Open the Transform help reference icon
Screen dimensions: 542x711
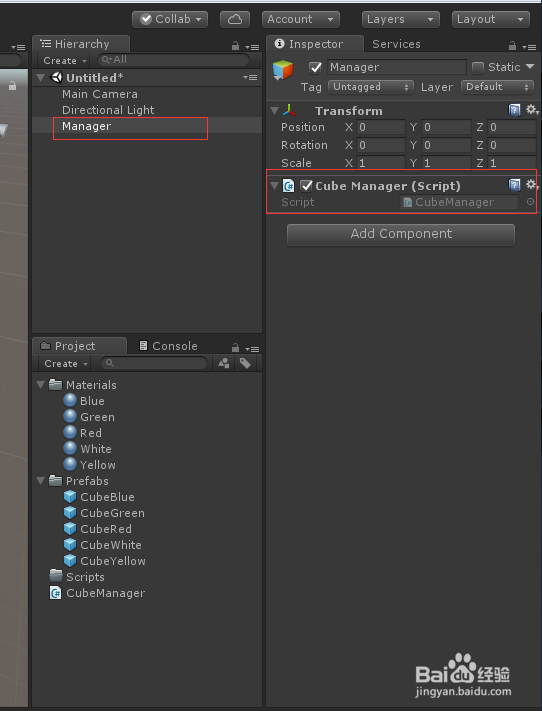[x=514, y=110]
